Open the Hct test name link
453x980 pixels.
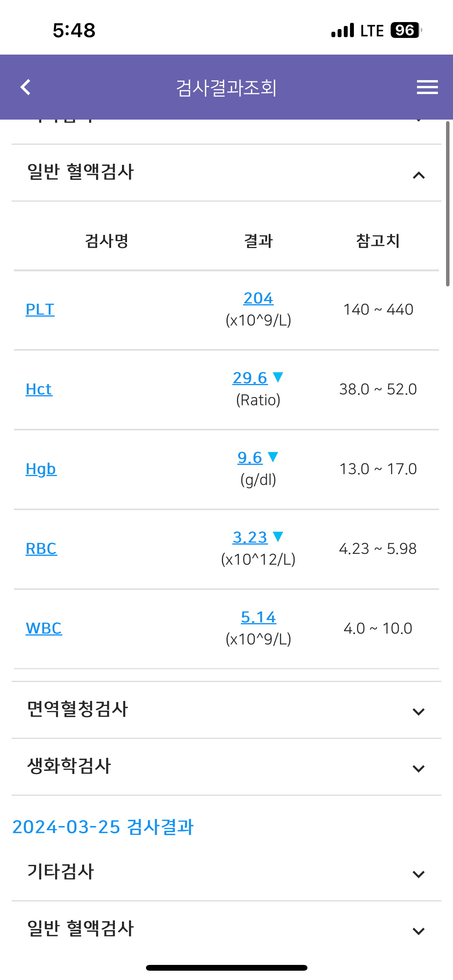pyautogui.click(x=39, y=389)
